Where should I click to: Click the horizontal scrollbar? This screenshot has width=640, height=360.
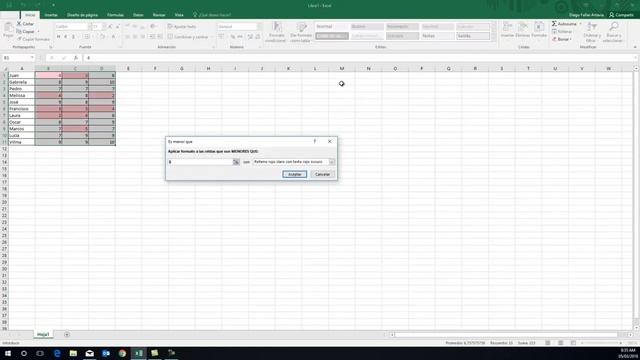coord(511,335)
